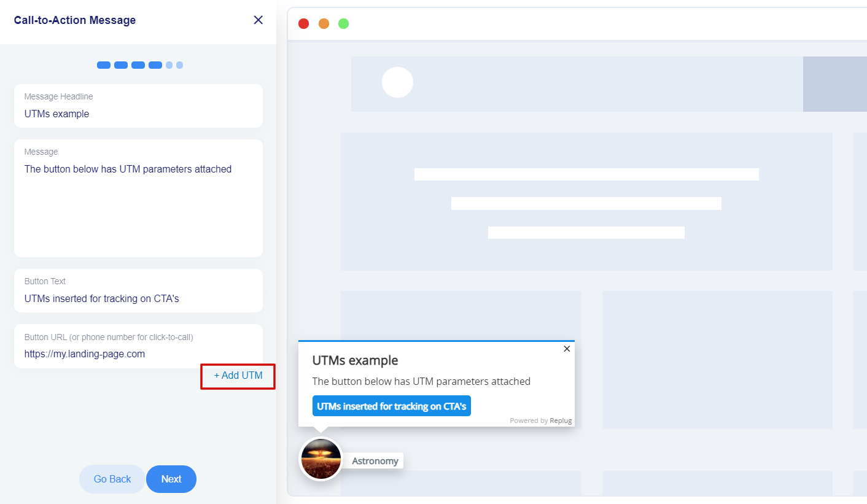
Task: Select the second step progress pill
Action: (x=121, y=65)
